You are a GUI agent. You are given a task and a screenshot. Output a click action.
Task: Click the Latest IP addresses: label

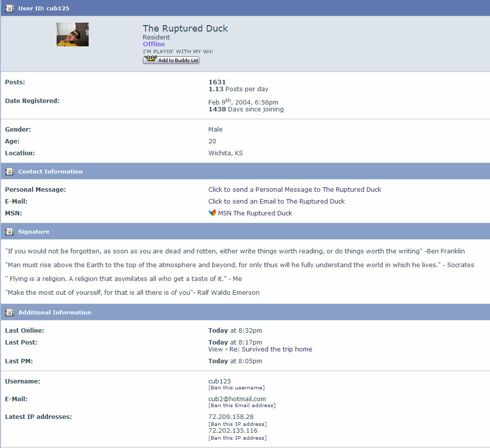coord(38,417)
